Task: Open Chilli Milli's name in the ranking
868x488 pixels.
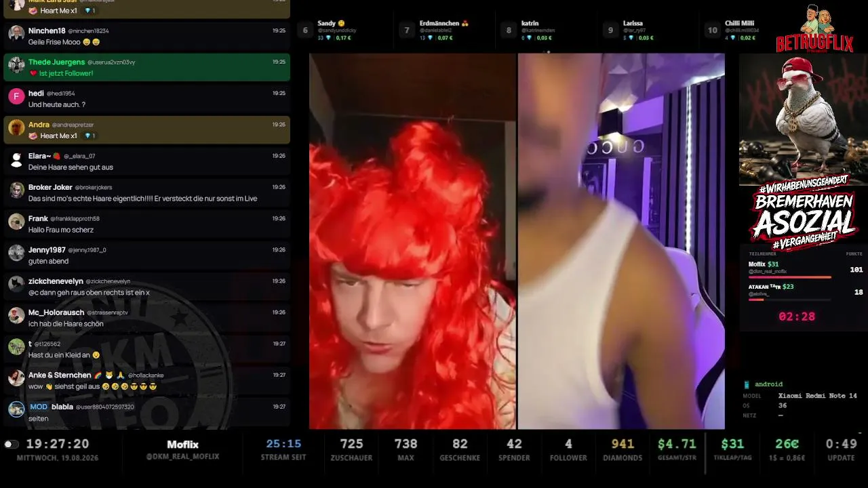Action: (x=741, y=23)
